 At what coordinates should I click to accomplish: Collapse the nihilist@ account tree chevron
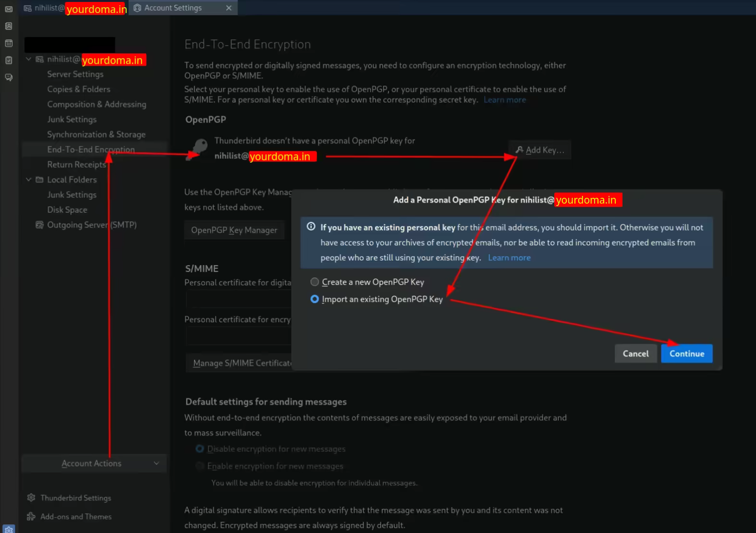[29, 59]
